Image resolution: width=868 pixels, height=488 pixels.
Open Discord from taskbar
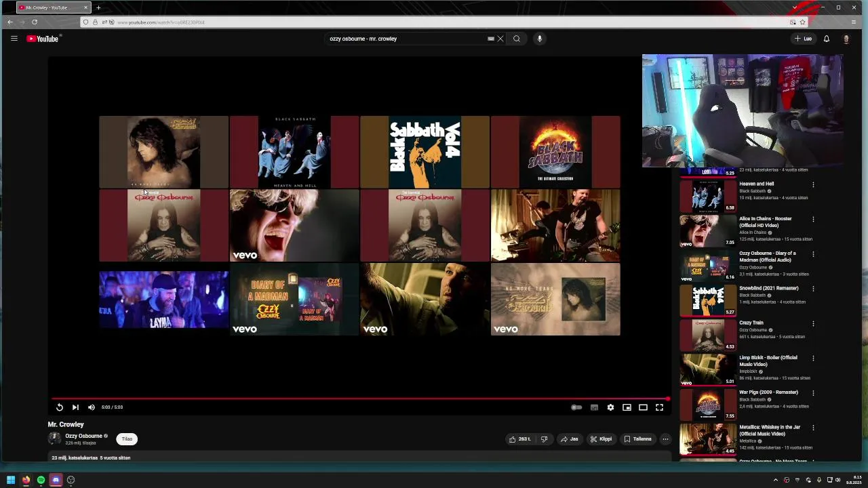click(56, 480)
